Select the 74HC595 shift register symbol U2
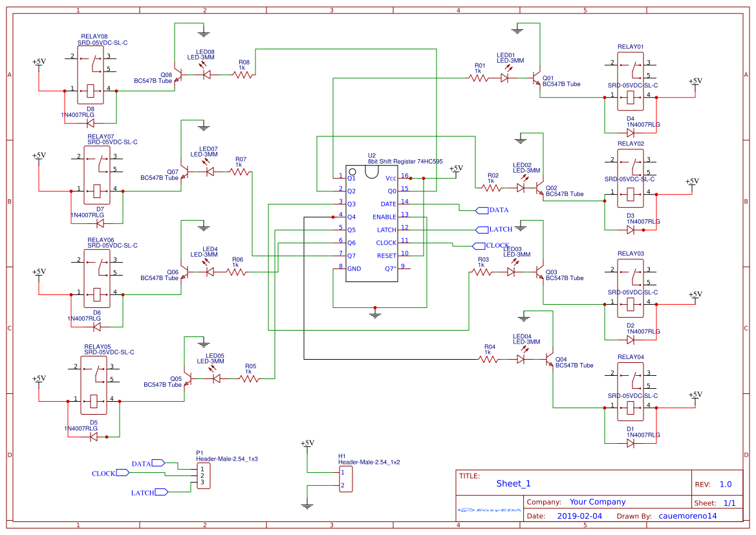This screenshot has width=756, height=535. tap(372, 223)
